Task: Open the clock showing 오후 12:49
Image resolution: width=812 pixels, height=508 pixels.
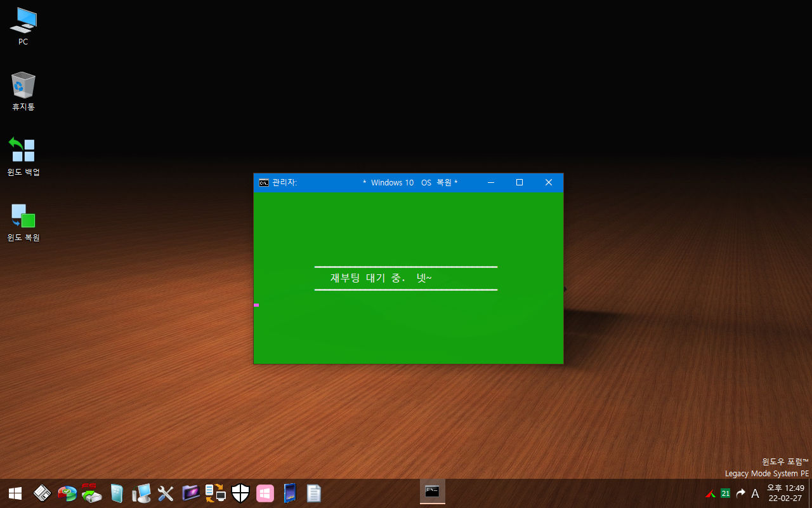Action: point(785,493)
